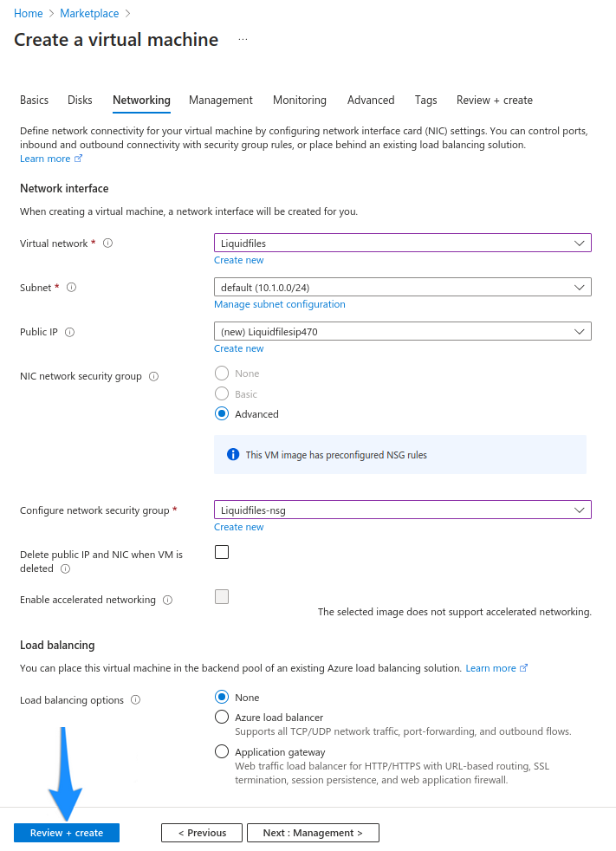Screen dimensions: 616x851
Task: Click the Next : Management button
Action: pos(313,832)
